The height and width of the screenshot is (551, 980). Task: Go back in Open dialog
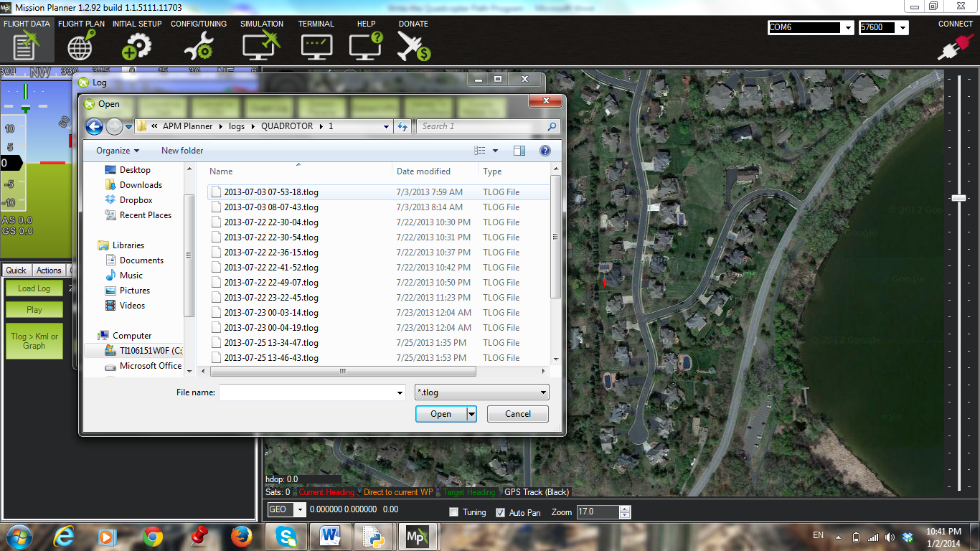pos(94,127)
